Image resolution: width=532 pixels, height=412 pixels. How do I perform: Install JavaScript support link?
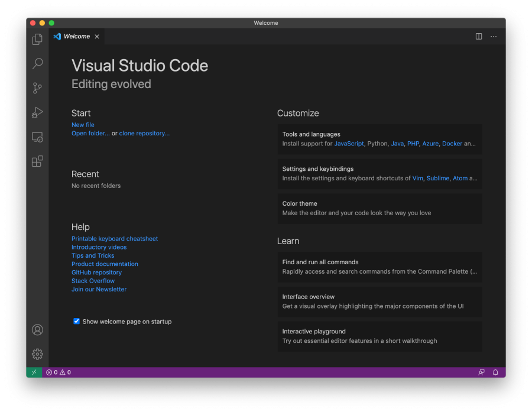(x=349, y=144)
